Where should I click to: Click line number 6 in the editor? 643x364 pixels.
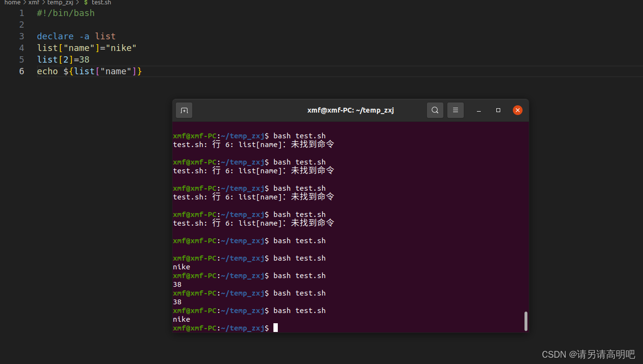[21, 71]
